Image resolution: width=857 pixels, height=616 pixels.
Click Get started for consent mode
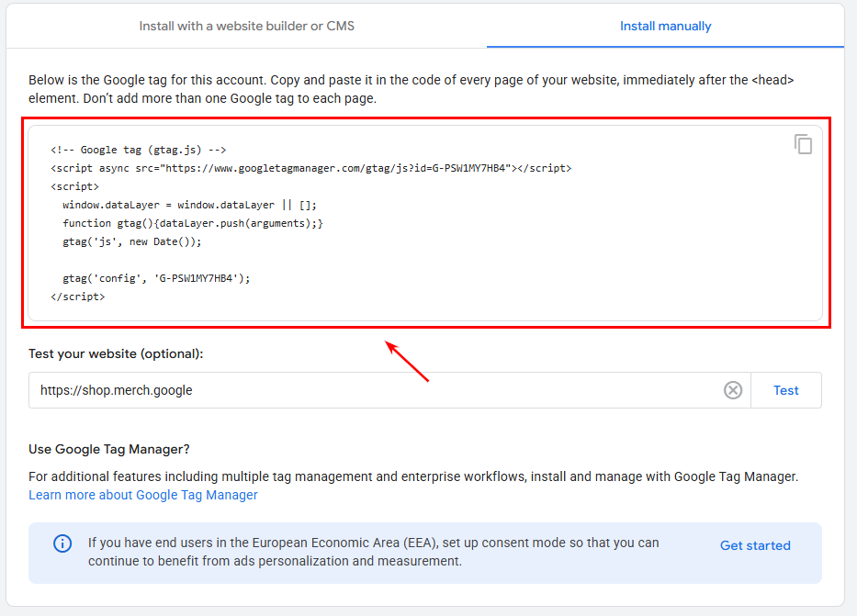pyautogui.click(x=755, y=545)
